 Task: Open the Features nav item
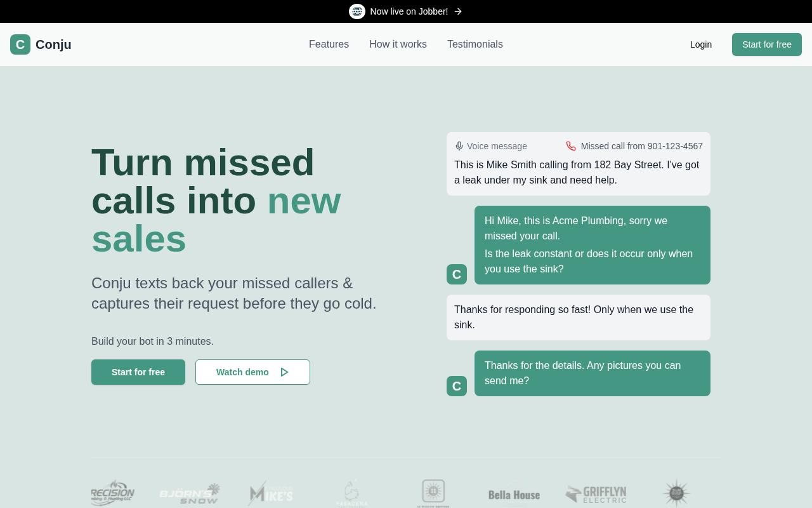pyautogui.click(x=329, y=44)
